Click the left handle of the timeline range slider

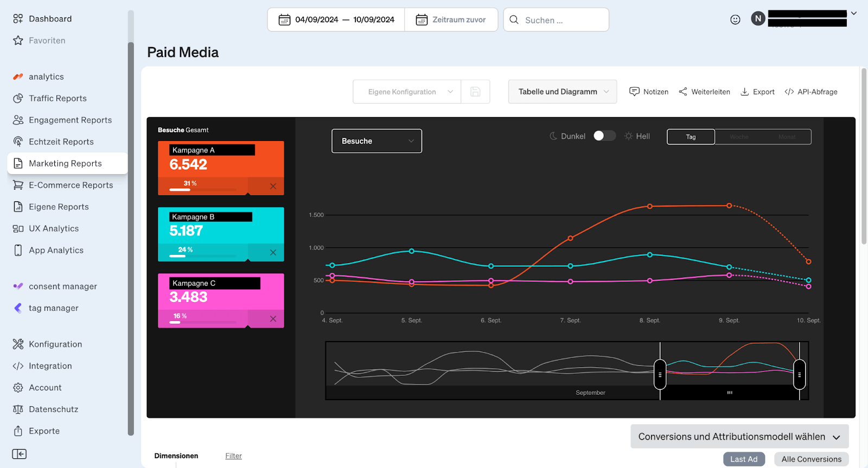[660, 375]
